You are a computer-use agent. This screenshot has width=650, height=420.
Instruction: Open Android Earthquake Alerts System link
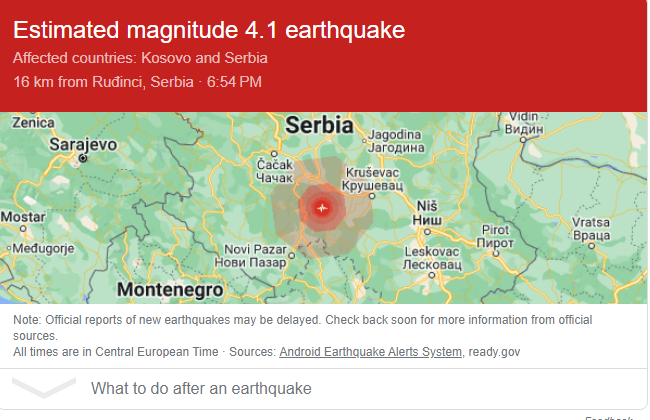click(371, 352)
